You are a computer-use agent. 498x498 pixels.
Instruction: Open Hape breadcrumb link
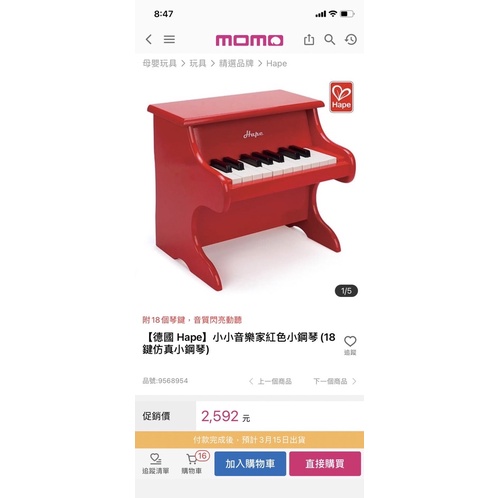tap(276, 63)
